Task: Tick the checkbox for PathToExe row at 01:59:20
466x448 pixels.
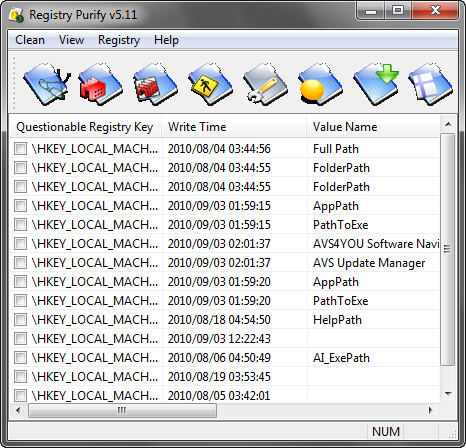Action: [x=20, y=300]
